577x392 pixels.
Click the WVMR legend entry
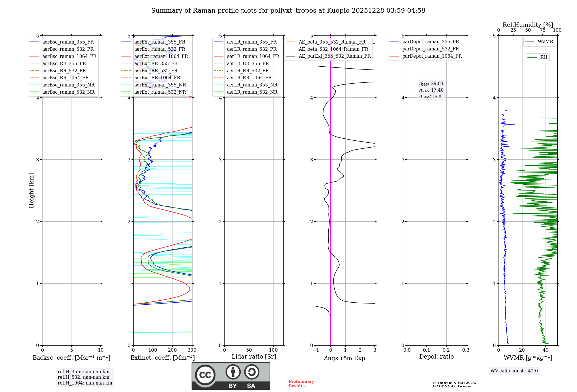coord(545,42)
